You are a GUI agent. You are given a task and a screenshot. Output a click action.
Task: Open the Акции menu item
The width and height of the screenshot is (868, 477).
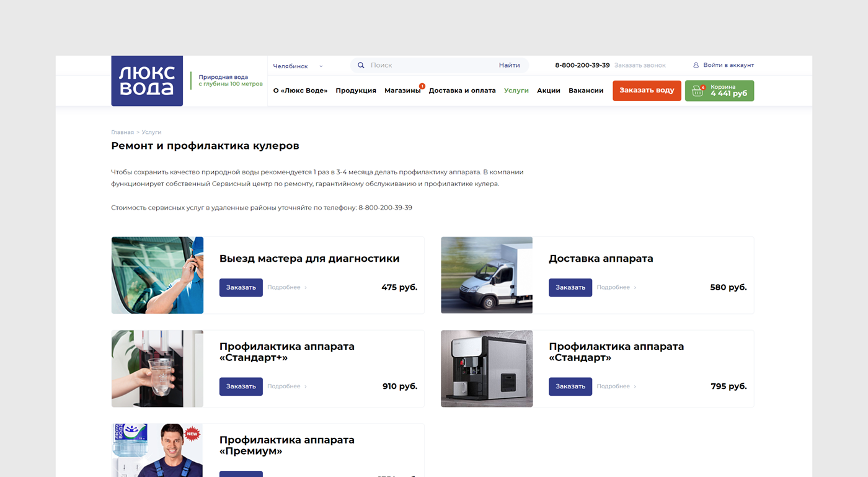[549, 91]
